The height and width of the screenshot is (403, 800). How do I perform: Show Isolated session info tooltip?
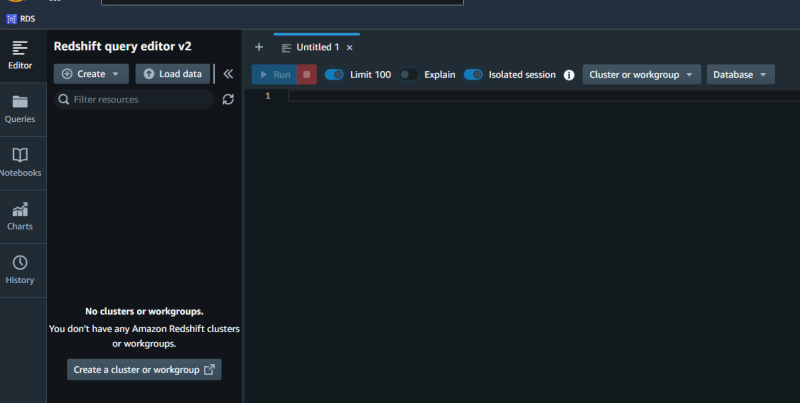569,75
